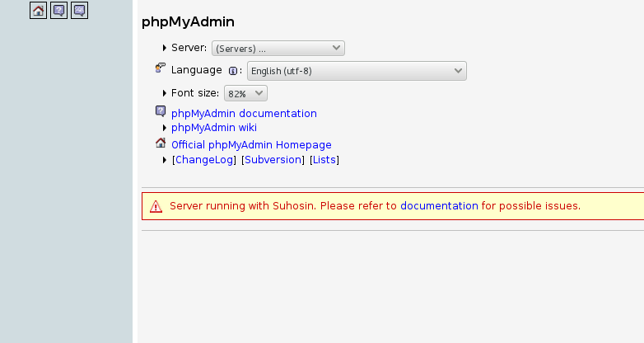
Task: Open the Font size dropdown showing 82%
Action: (245, 93)
